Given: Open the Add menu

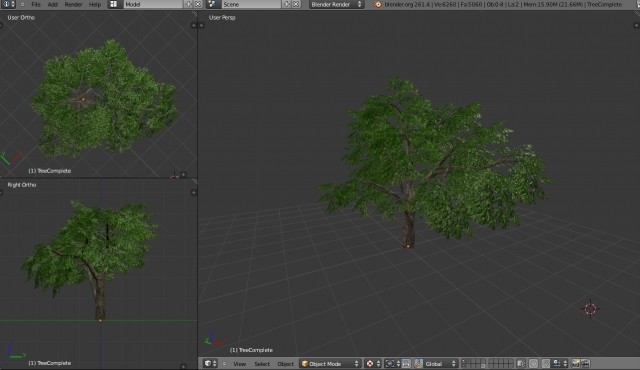Looking at the screenshot, I should [x=53, y=4].
